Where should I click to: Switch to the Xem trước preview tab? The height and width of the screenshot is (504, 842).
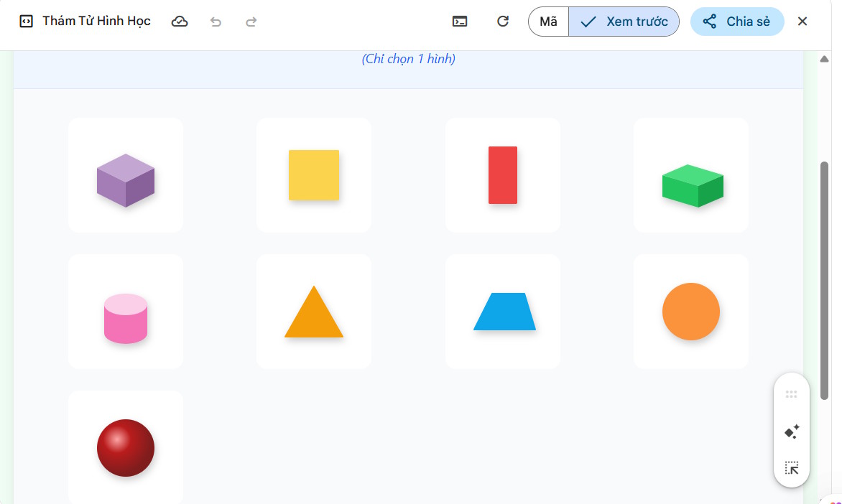pos(624,22)
